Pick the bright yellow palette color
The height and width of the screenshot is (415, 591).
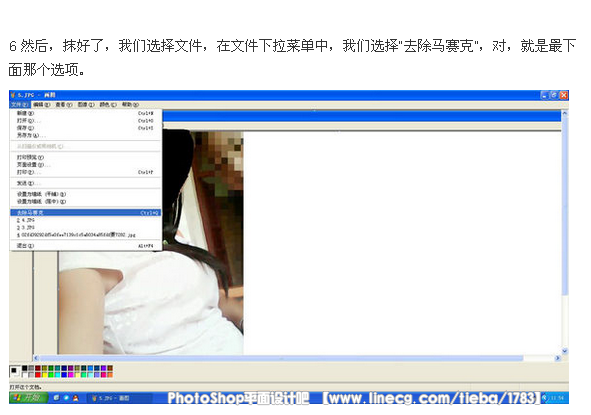point(44,375)
